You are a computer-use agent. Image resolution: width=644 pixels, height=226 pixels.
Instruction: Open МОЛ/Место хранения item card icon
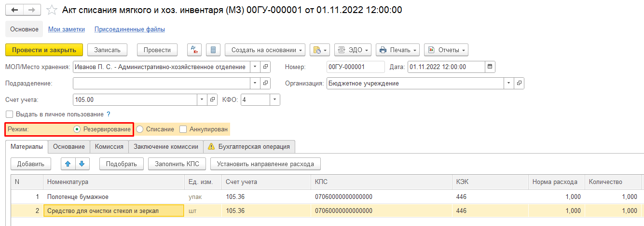pos(266,67)
